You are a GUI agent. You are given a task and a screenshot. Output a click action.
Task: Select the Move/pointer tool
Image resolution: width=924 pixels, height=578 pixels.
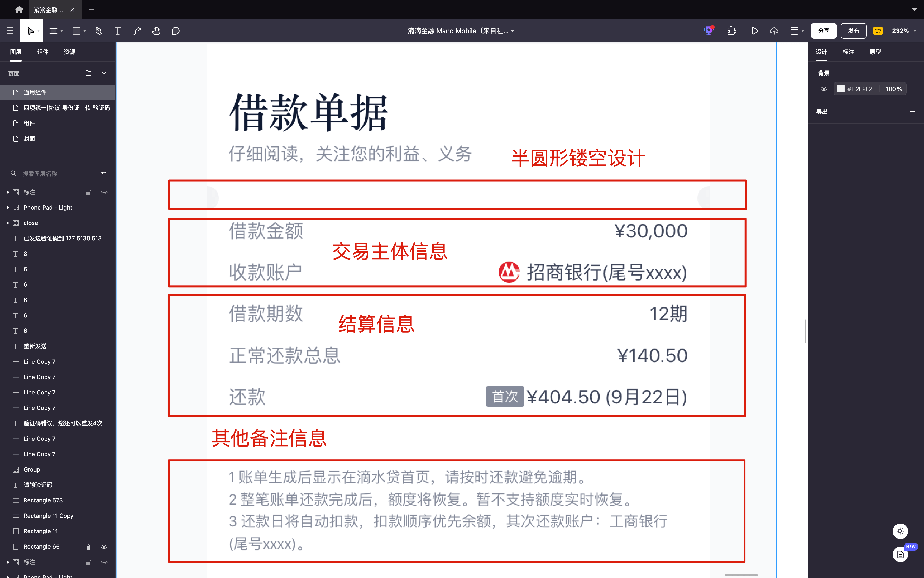click(x=31, y=31)
